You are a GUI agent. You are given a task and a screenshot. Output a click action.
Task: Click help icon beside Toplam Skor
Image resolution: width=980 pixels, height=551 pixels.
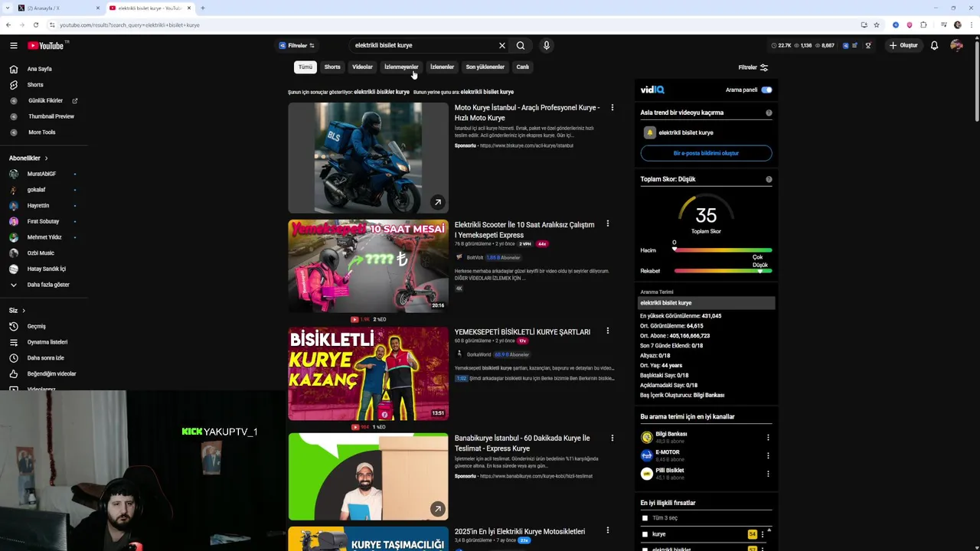(769, 179)
